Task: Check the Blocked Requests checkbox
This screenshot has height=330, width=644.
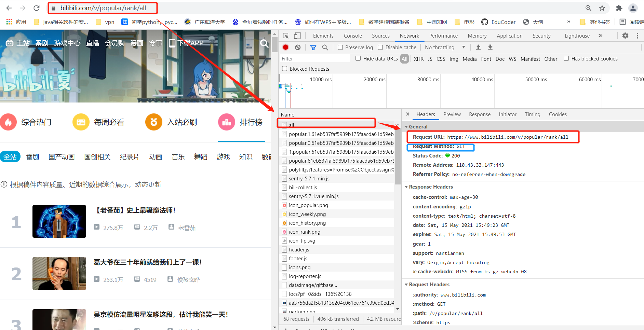Action: pyautogui.click(x=284, y=69)
